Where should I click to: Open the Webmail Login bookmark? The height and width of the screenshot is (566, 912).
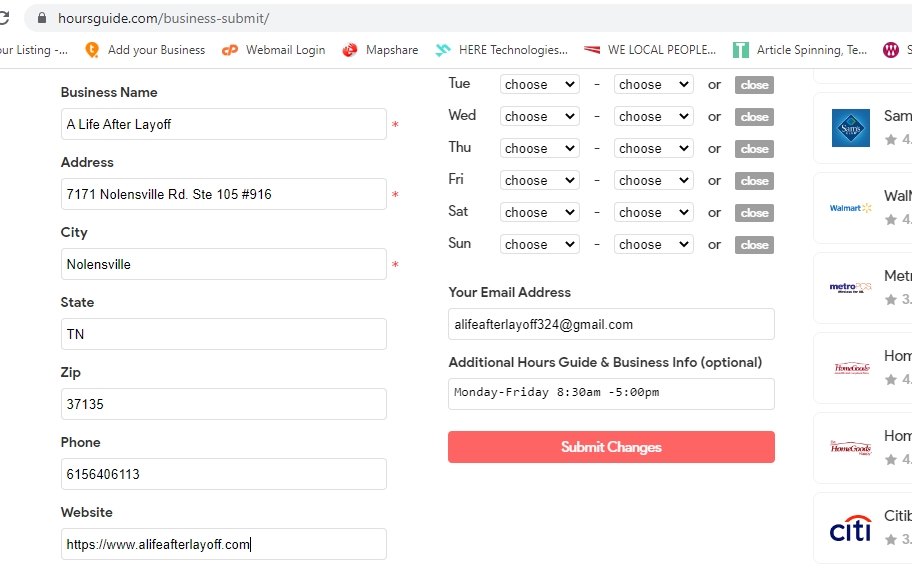274,50
